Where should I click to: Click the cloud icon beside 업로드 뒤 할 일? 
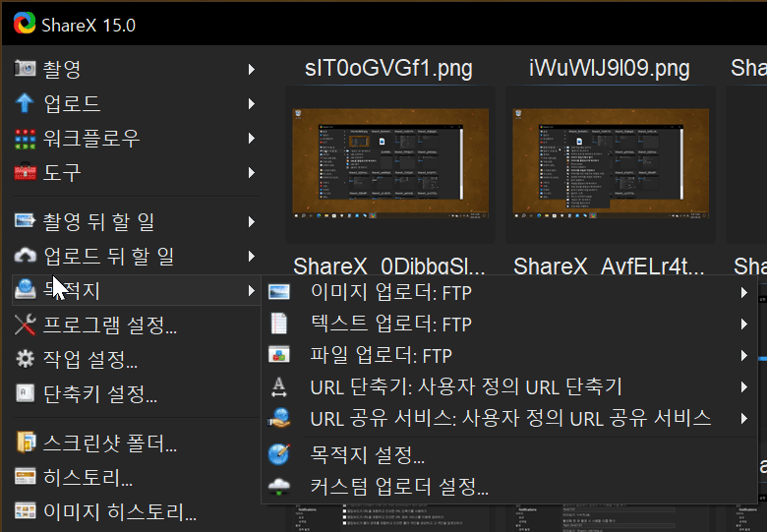(25, 256)
